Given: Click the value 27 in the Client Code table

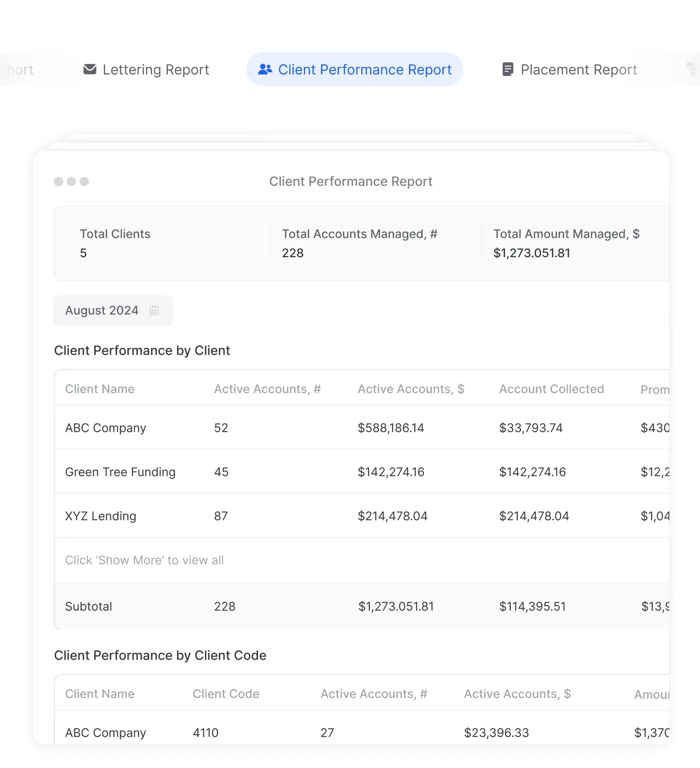Looking at the screenshot, I should (327, 732).
